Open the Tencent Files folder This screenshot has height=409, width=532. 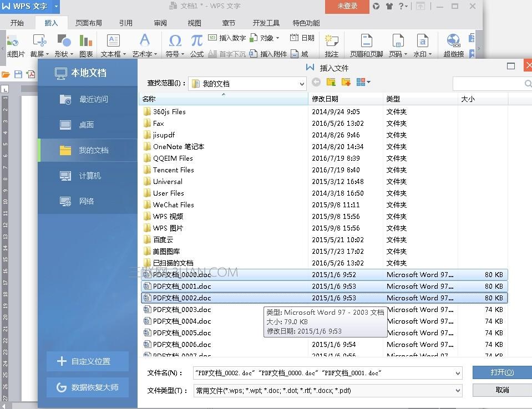click(x=173, y=170)
